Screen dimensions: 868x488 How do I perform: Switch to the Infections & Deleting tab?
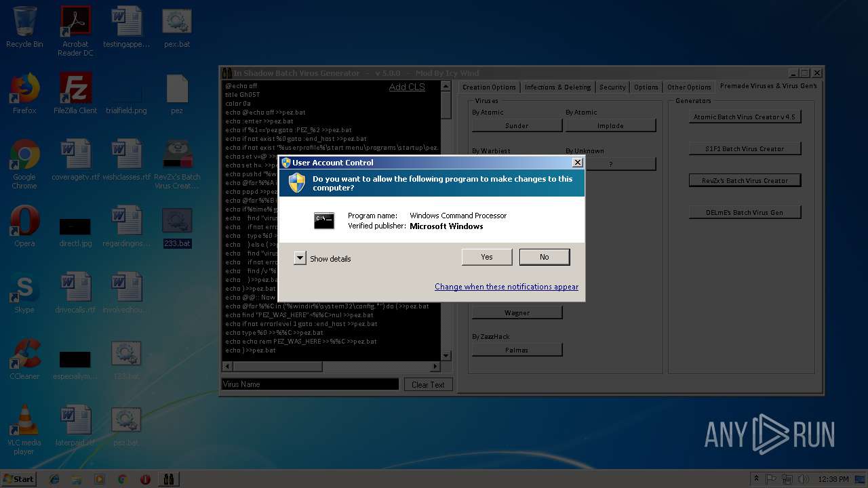click(x=557, y=87)
